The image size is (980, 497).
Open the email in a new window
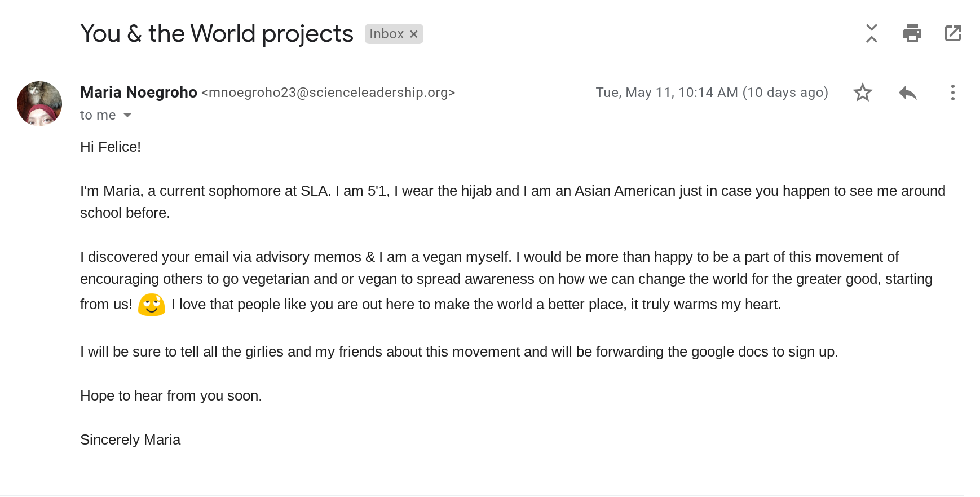coord(952,34)
